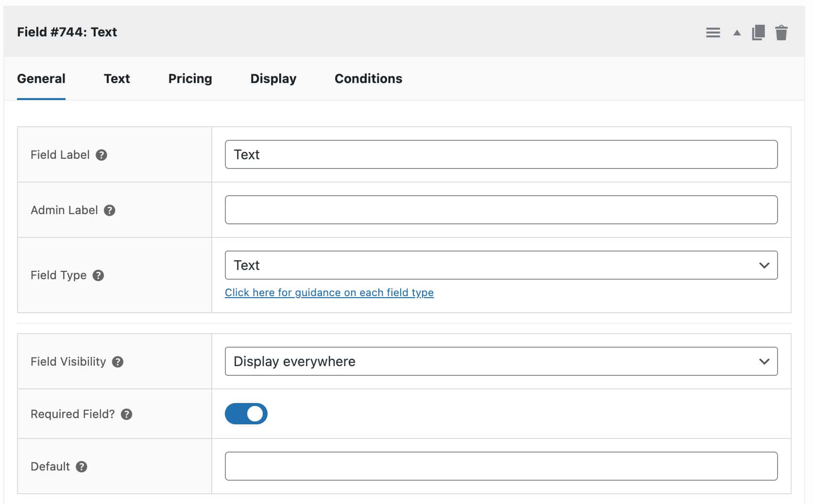This screenshot has height=504, width=813.
Task: Open the Field Label help icon
Action: point(102,155)
